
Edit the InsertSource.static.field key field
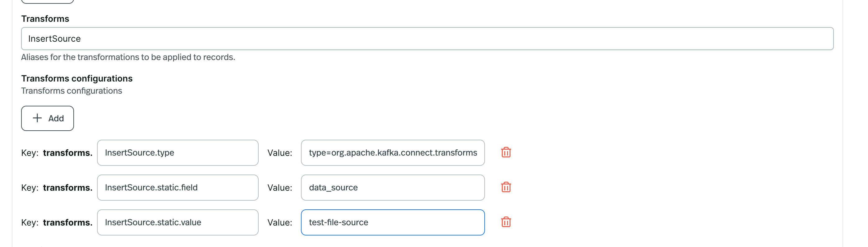pos(178,187)
